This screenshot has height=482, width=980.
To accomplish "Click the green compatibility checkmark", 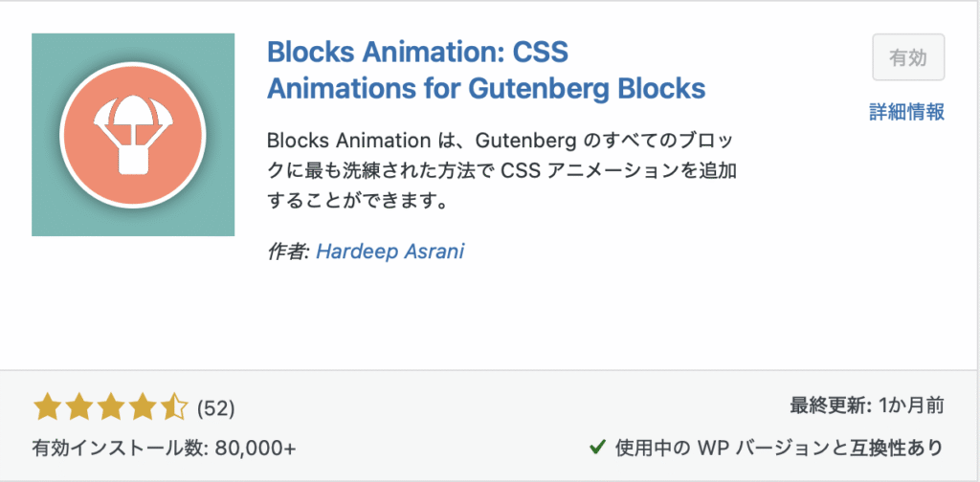I will coord(597,447).
